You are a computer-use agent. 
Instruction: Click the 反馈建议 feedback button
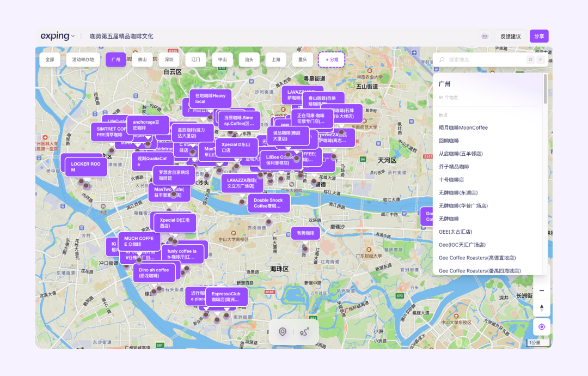point(509,35)
